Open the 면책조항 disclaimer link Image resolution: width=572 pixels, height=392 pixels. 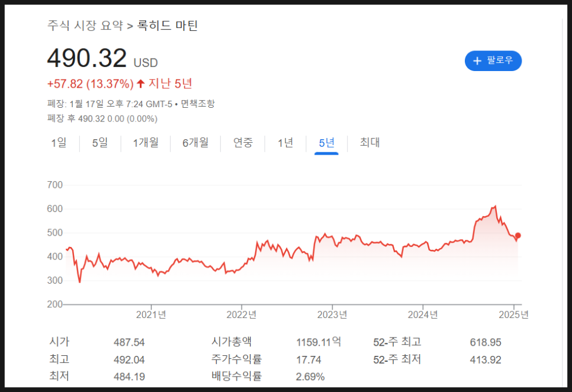[x=198, y=104]
